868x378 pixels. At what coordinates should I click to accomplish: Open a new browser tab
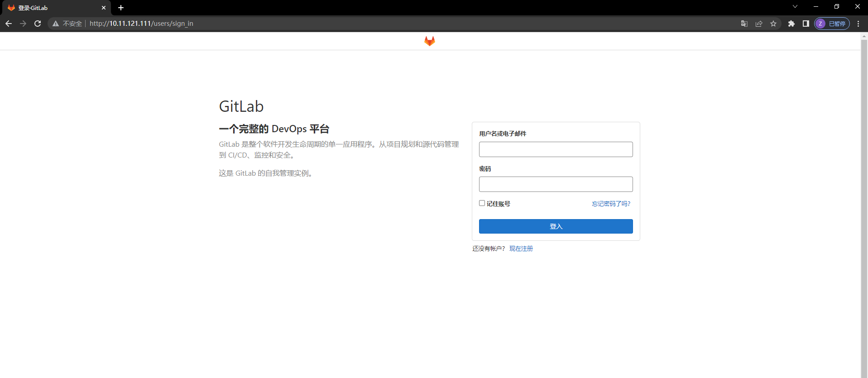pyautogui.click(x=121, y=8)
